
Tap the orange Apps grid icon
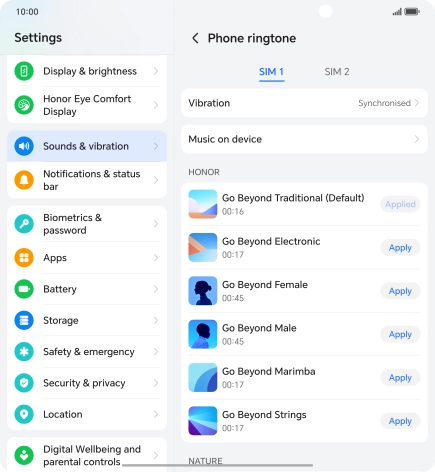point(24,258)
